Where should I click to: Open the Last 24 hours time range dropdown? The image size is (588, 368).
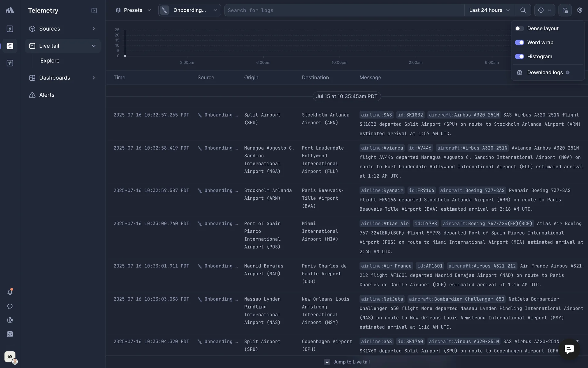(x=489, y=10)
